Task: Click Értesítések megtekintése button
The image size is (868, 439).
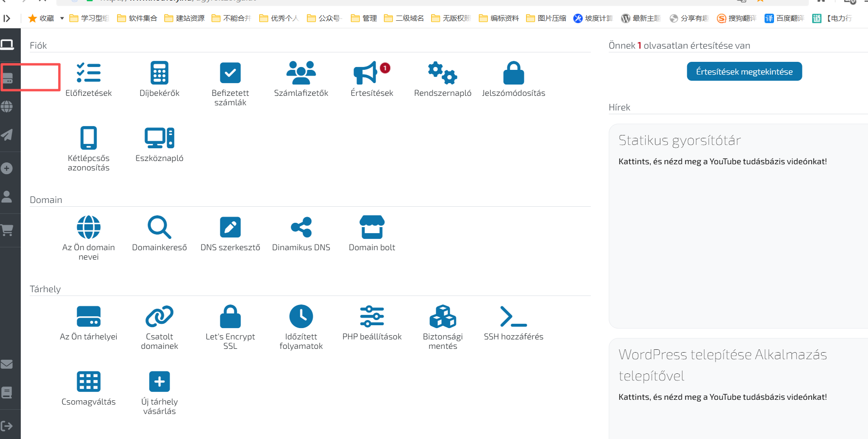Action: coord(744,71)
